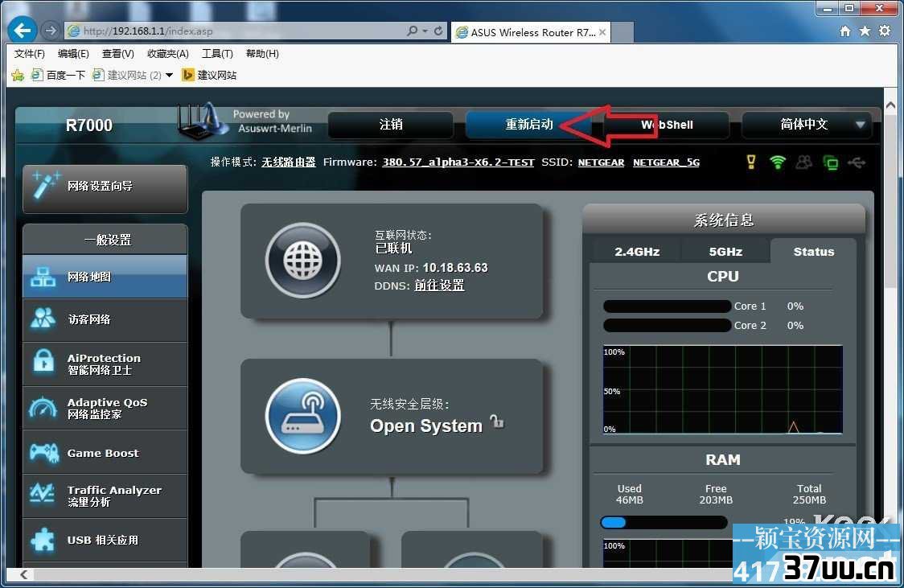Open the 收藏夹(A) menu
This screenshot has width=904, height=588.
click(x=168, y=54)
